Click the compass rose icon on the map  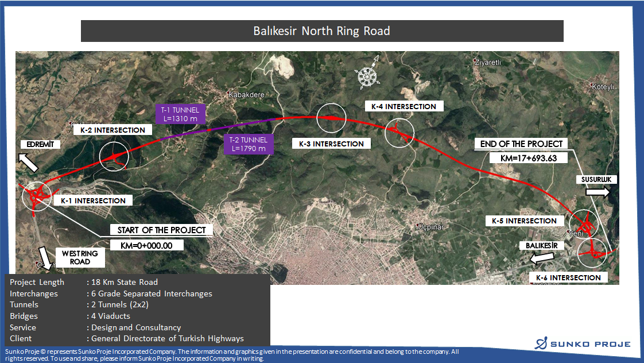pyautogui.click(x=367, y=75)
